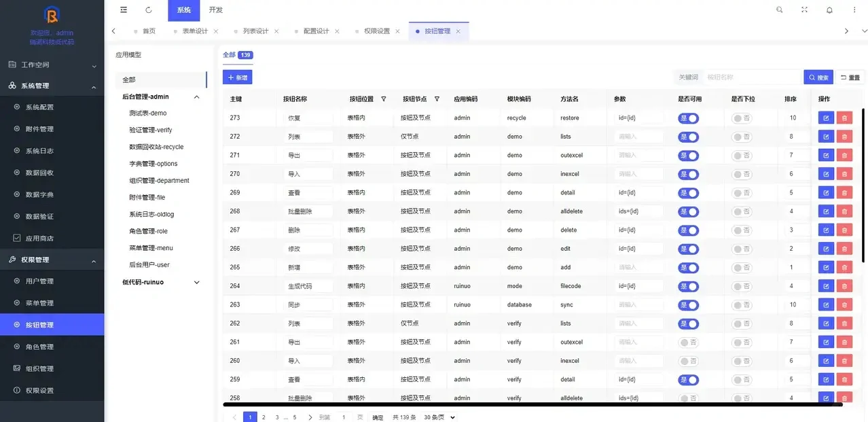This screenshot has height=422, width=868.
Task: Click the 新增 button above the table
Action: 236,77
